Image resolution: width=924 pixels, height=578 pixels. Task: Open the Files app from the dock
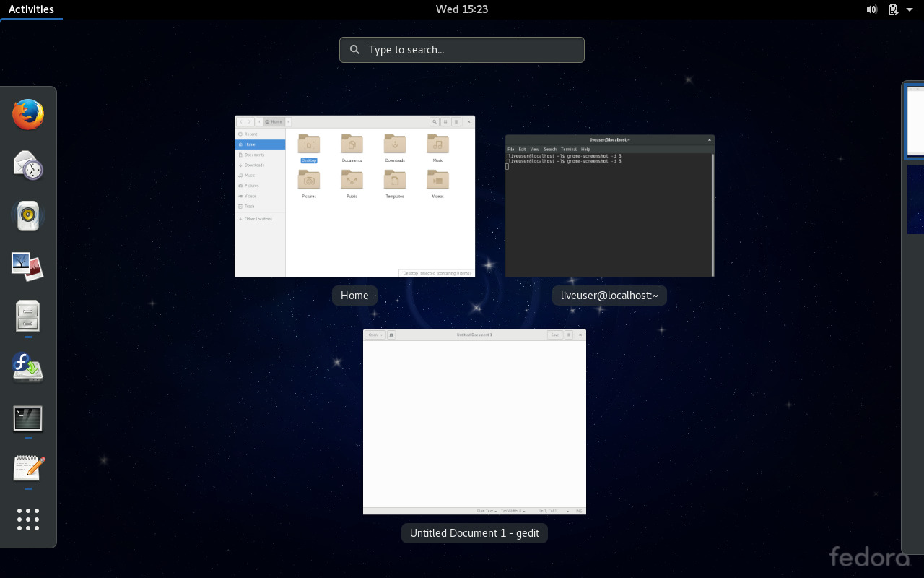coord(27,316)
